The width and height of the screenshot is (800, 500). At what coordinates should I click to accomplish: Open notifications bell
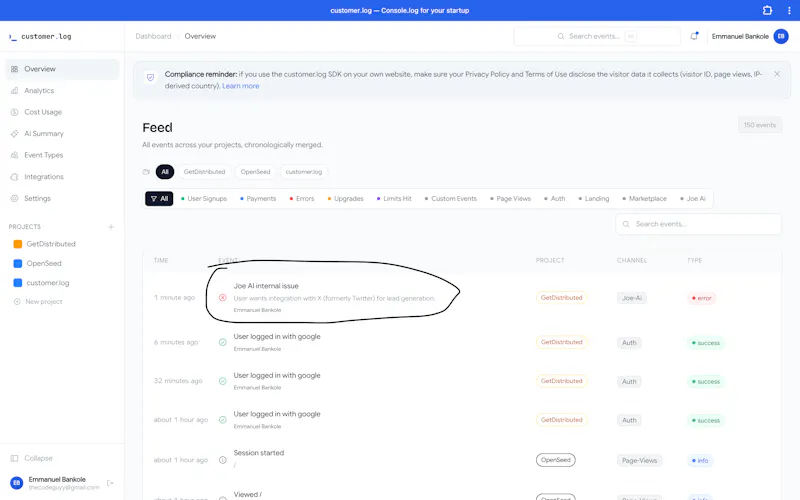coord(694,36)
